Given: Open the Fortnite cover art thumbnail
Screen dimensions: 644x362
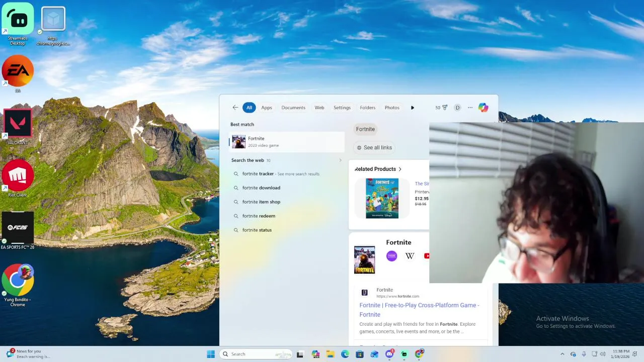Looking at the screenshot, I should [x=364, y=260].
